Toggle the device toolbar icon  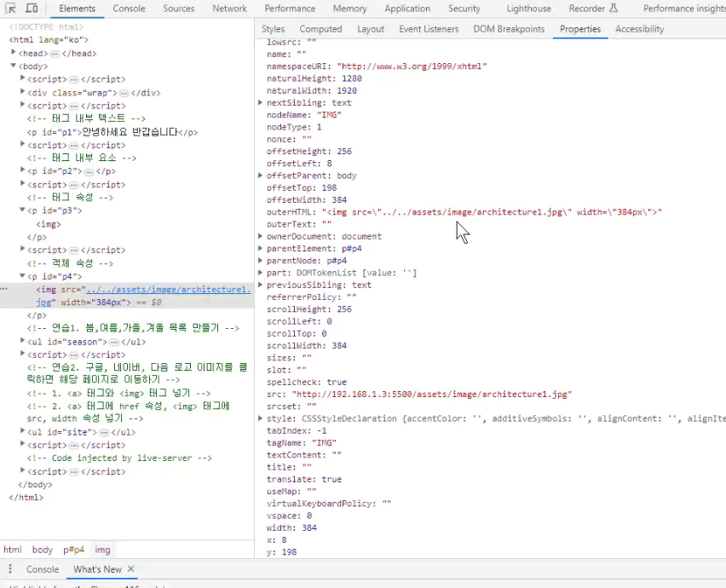pyautogui.click(x=32, y=9)
